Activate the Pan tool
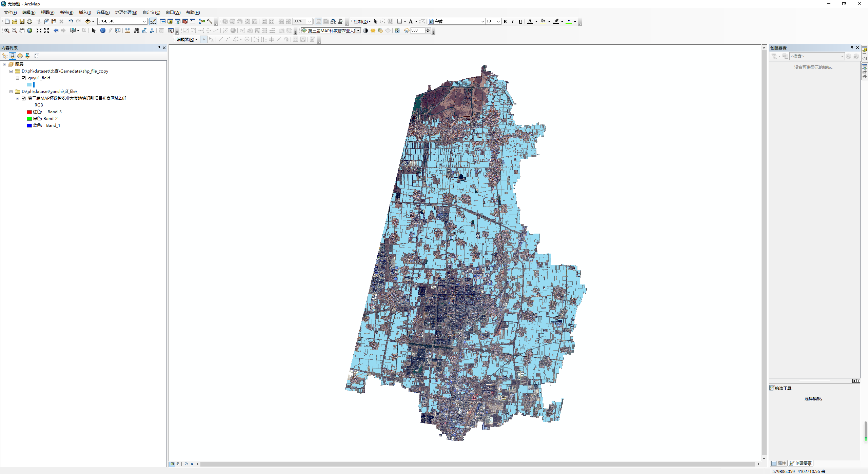868x474 pixels. (x=22, y=30)
